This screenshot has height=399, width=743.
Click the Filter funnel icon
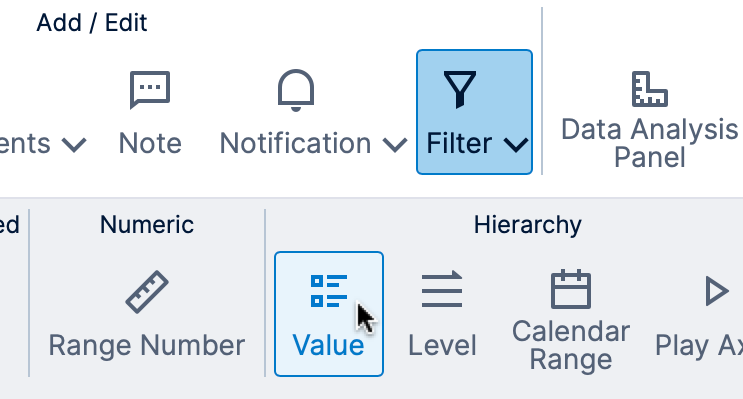coord(459,89)
